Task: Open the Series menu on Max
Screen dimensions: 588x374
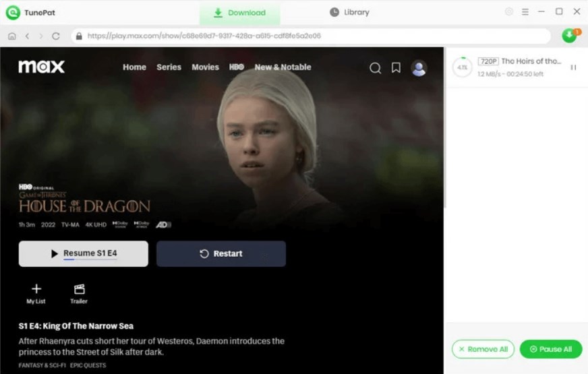Action: pyautogui.click(x=169, y=67)
